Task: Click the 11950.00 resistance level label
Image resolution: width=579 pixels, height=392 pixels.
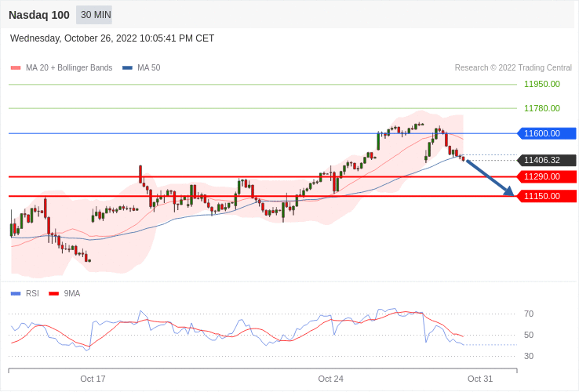Action: pyautogui.click(x=542, y=84)
